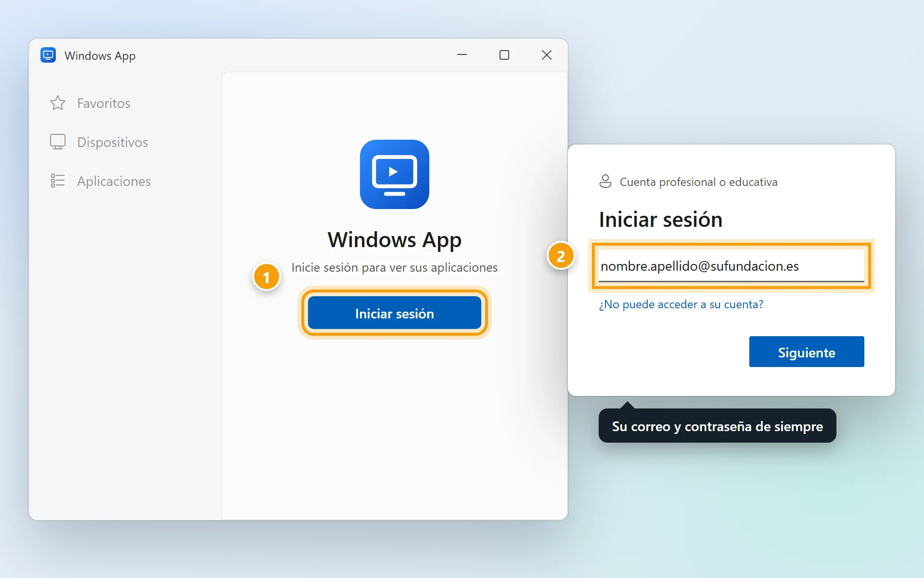Click the 'Cuenta profesional o educativa' label
Screen dimensions: 924x578
coord(698,182)
